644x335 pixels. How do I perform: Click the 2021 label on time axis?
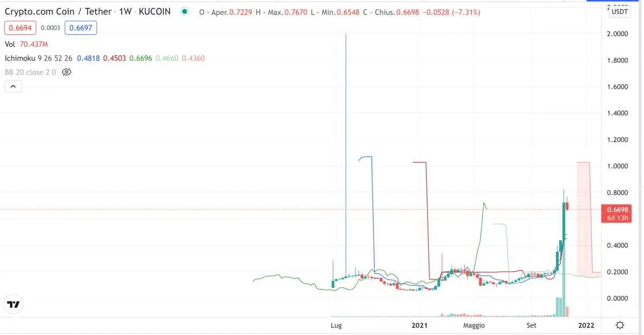(419, 325)
